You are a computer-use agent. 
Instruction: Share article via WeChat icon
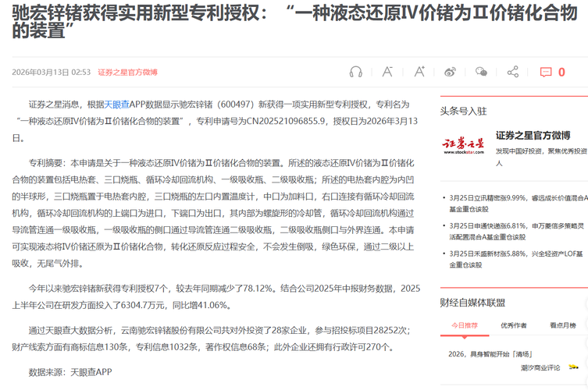[x=481, y=72]
